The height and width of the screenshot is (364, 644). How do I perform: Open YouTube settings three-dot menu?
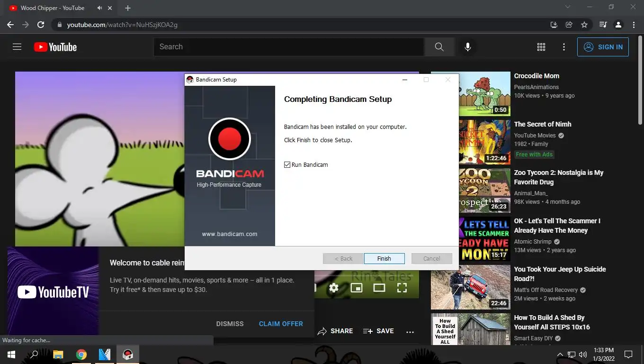tap(563, 47)
